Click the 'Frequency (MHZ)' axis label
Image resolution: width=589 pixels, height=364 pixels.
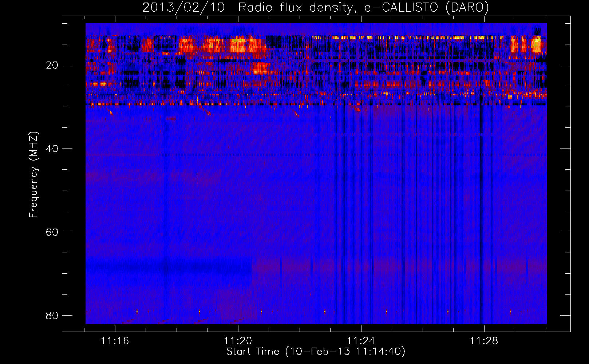coord(33,175)
